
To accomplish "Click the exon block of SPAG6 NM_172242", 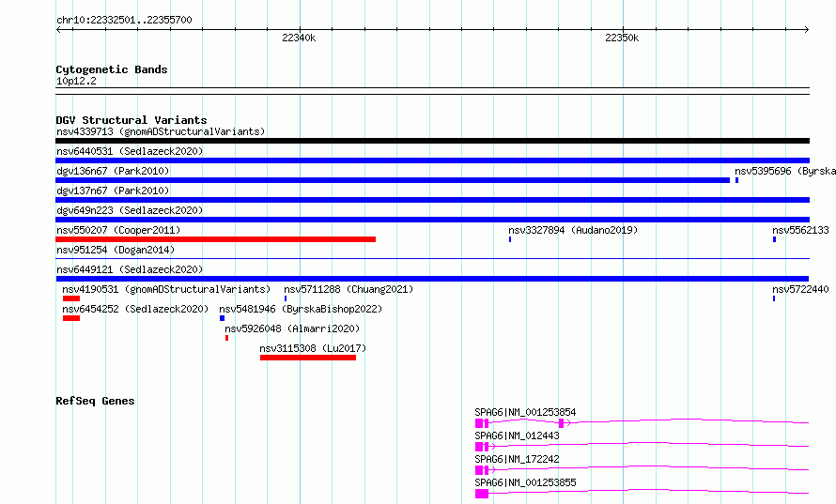I will click(479, 470).
